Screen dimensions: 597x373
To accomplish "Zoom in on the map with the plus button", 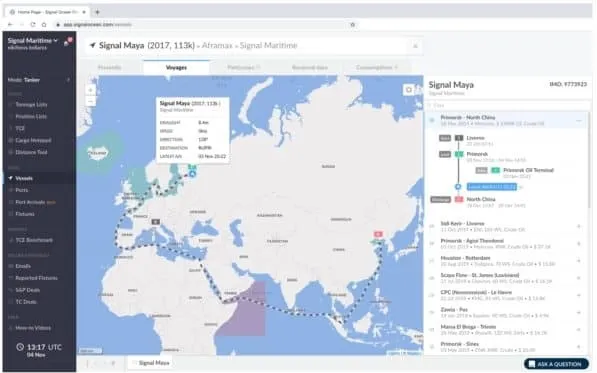I will point(90,90).
